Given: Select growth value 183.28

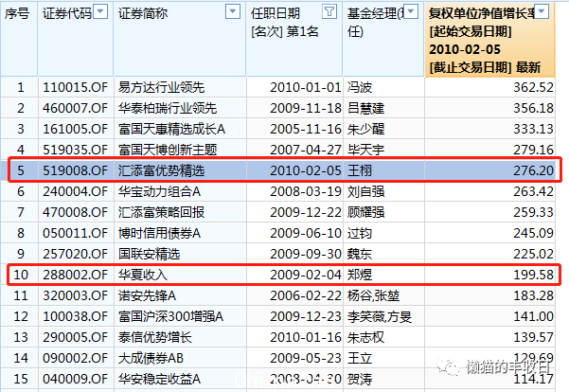Looking at the screenshot, I should tap(533, 295).
